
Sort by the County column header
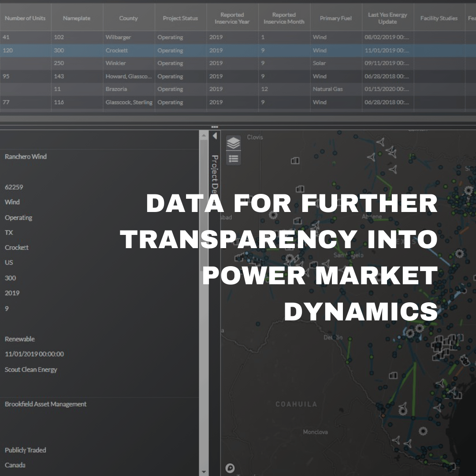point(128,18)
